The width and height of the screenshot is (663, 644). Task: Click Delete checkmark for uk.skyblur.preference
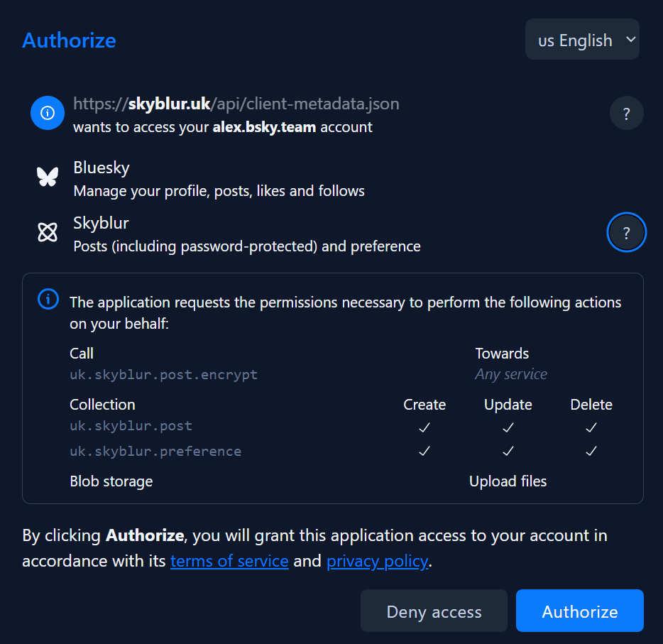(591, 452)
